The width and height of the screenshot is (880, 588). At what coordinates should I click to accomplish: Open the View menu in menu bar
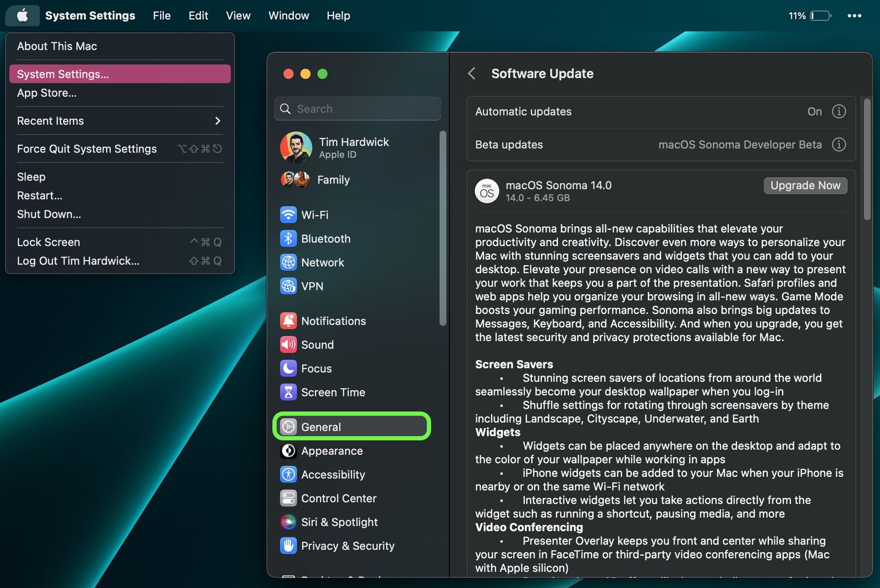(x=238, y=16)
